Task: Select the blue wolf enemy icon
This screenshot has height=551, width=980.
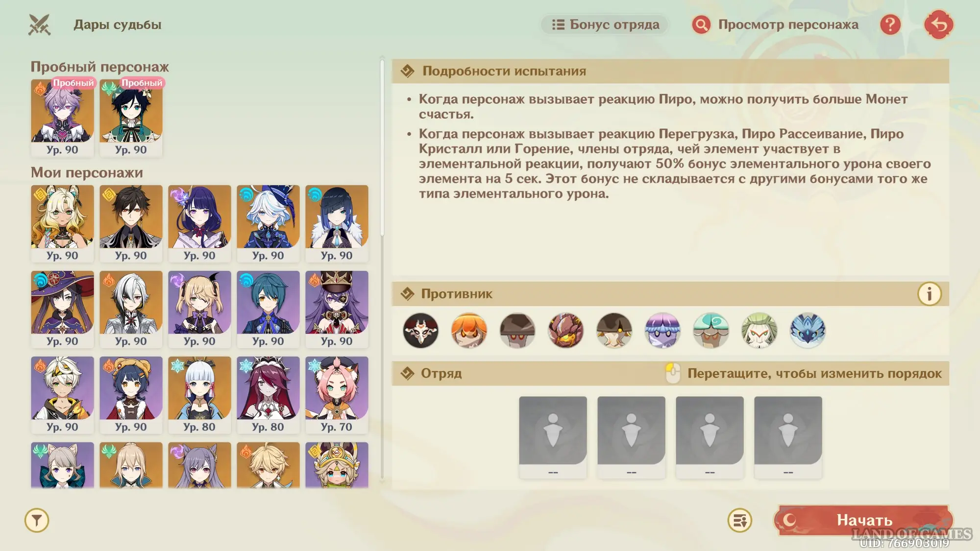Action: (808, 331)
